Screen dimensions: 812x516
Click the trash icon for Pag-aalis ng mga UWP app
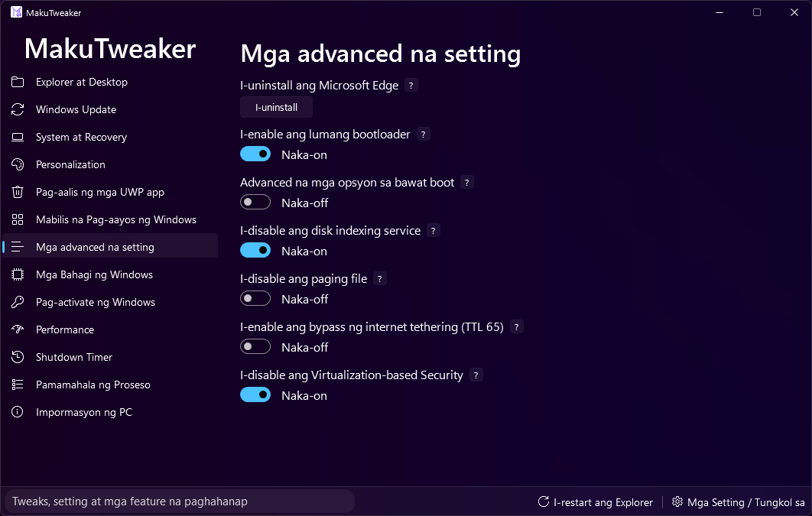(18, 192)
